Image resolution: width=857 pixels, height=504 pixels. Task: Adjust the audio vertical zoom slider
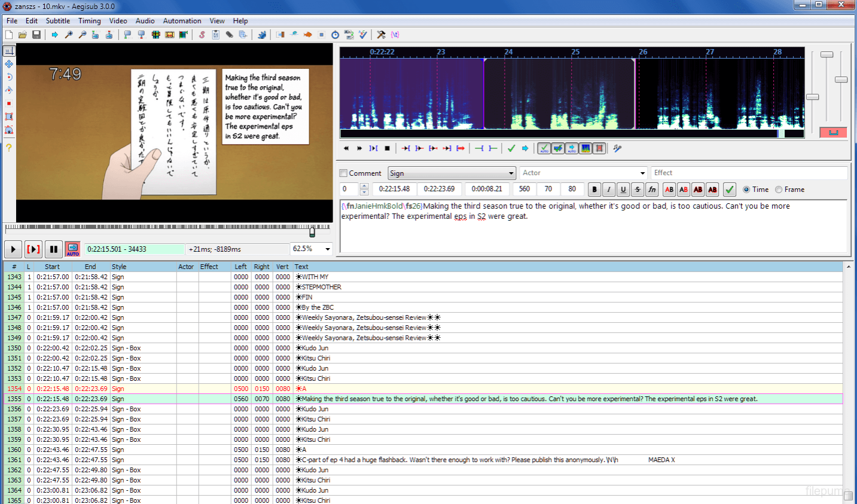pyautogui.click(x=827, y=55)
